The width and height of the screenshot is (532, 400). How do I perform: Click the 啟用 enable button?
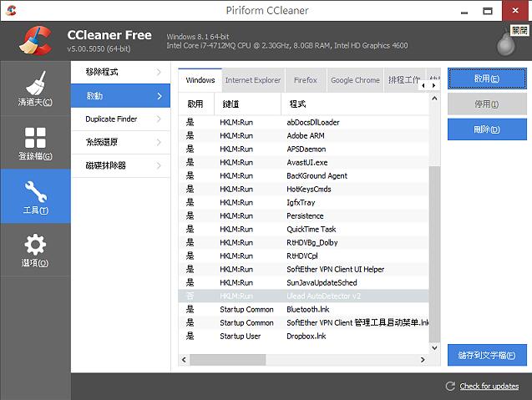[x=487, y=78]
